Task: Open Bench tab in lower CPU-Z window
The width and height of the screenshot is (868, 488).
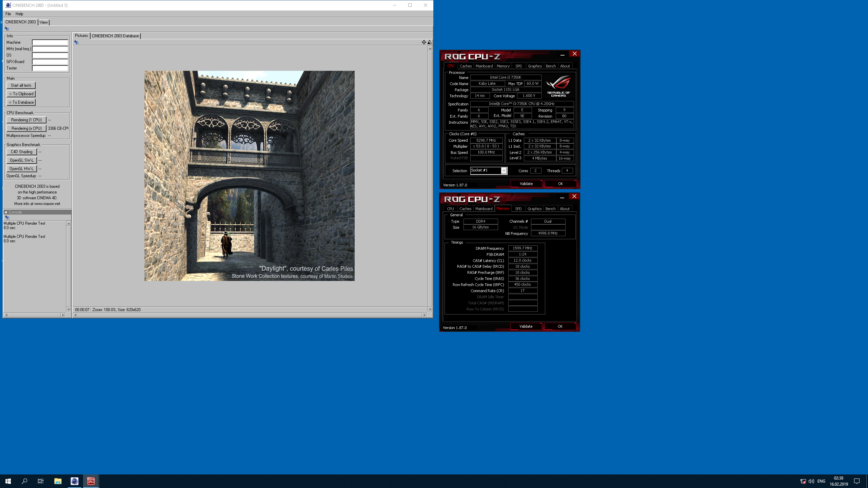Action: [x=551, y=209]
